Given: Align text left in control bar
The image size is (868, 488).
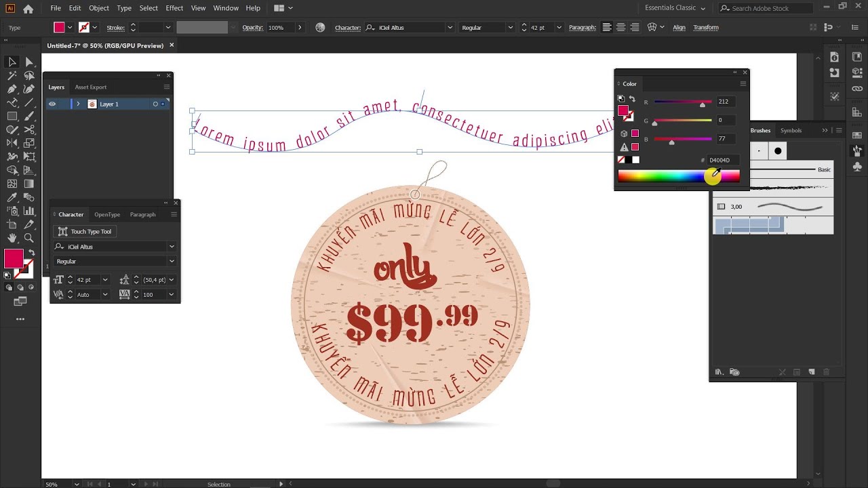Looking at the screenshot, I should click(607, 27).
